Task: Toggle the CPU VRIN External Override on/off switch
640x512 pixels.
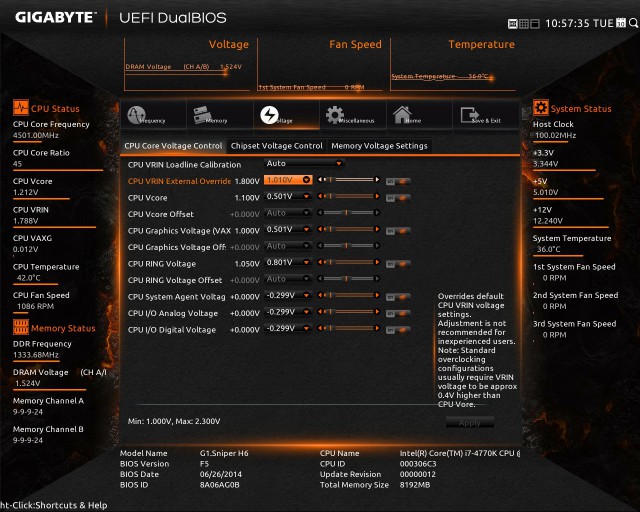Action: [398, 181]
